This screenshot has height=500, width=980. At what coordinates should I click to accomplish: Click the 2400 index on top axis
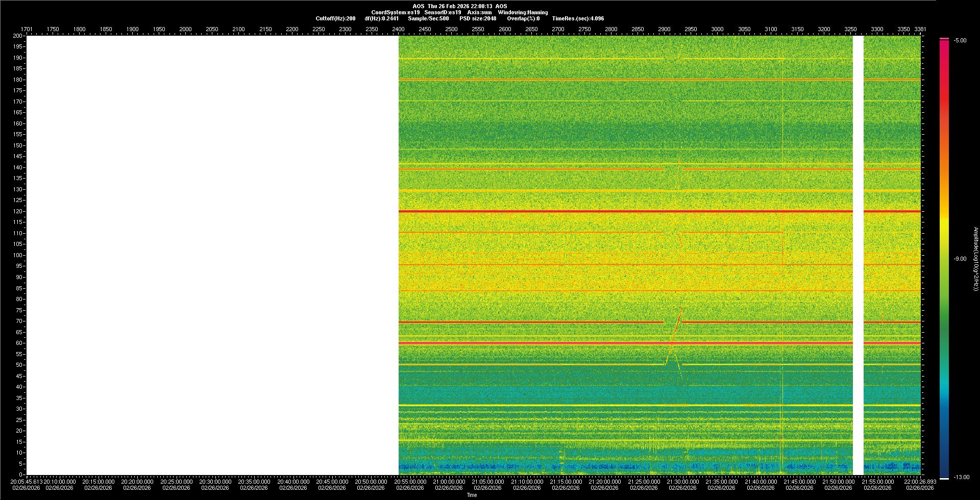(x=398, y=29)
